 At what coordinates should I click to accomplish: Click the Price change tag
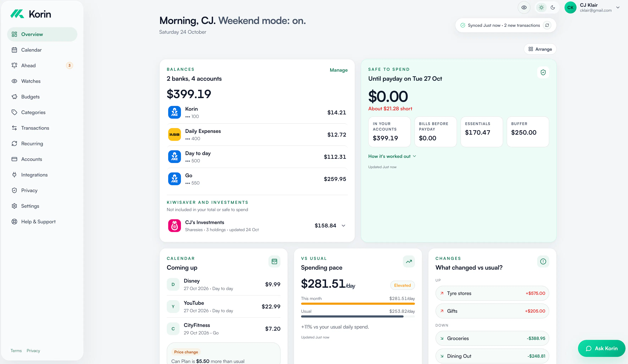[x=186, y=352]
